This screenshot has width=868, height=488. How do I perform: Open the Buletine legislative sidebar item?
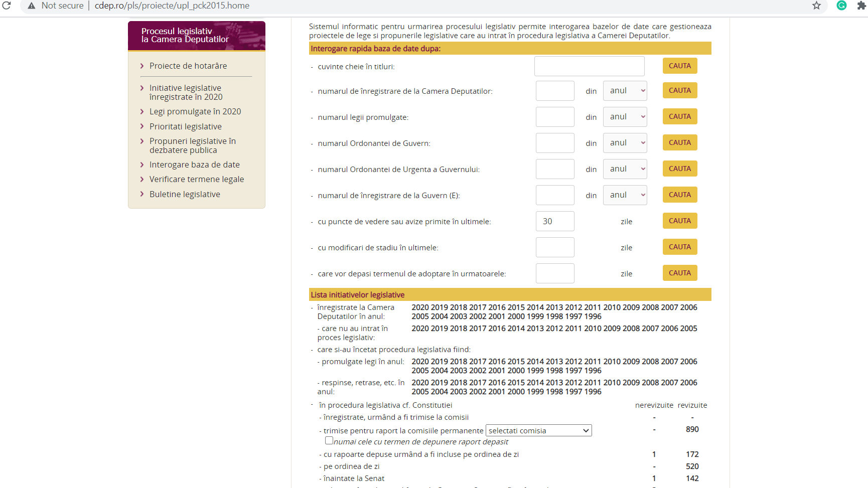(185, 194)
